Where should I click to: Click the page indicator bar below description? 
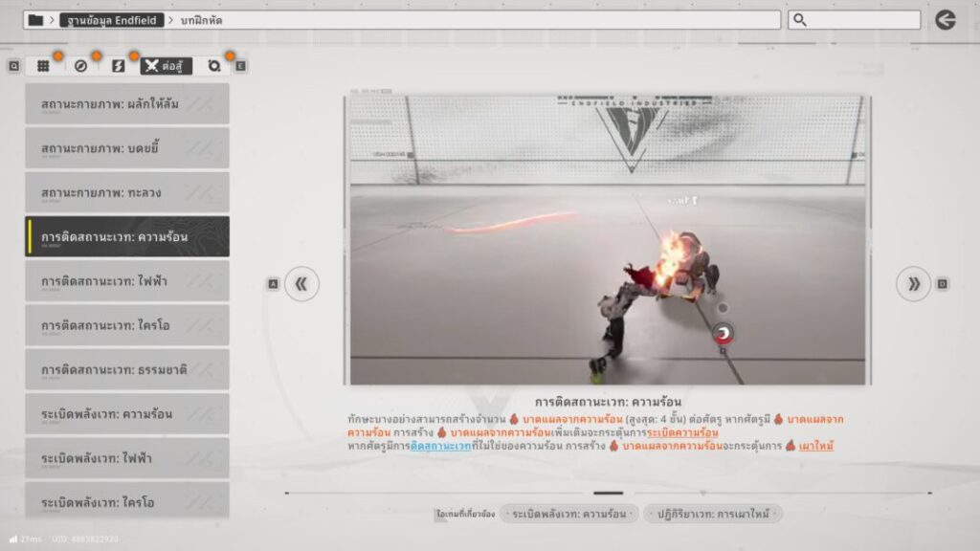(x=608, y=494)
